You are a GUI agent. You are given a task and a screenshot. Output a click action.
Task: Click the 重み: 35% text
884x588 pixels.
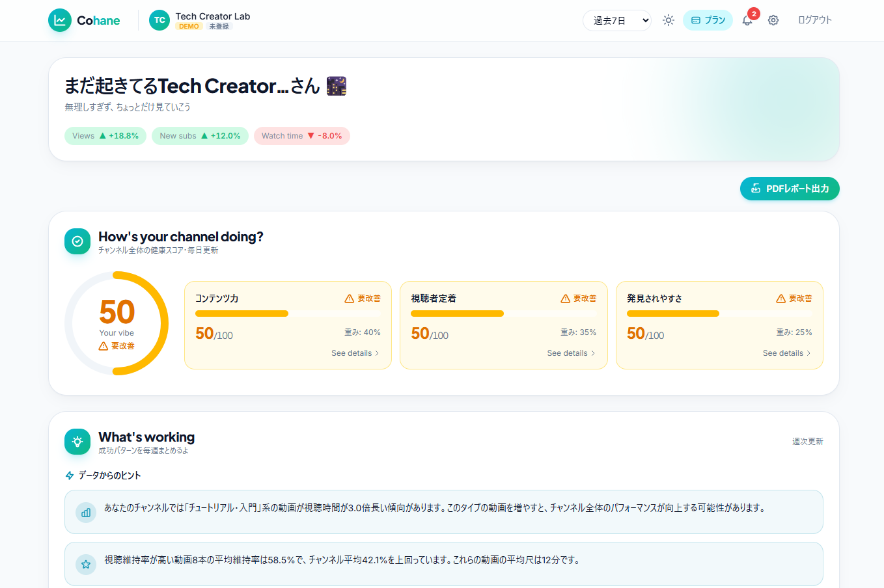[x=579, y=332]
